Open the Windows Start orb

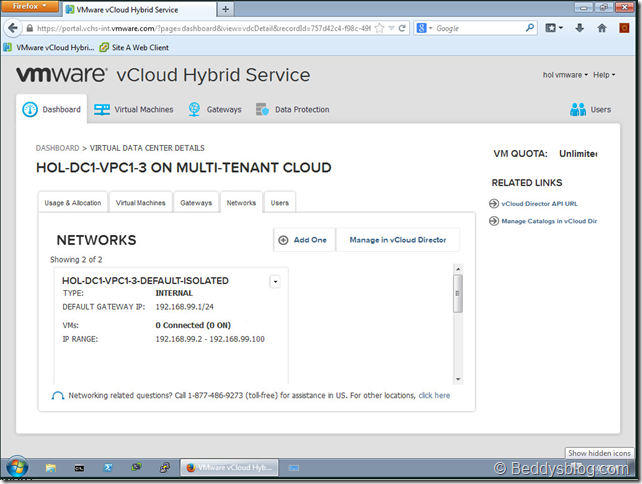(x=17, y=467)
